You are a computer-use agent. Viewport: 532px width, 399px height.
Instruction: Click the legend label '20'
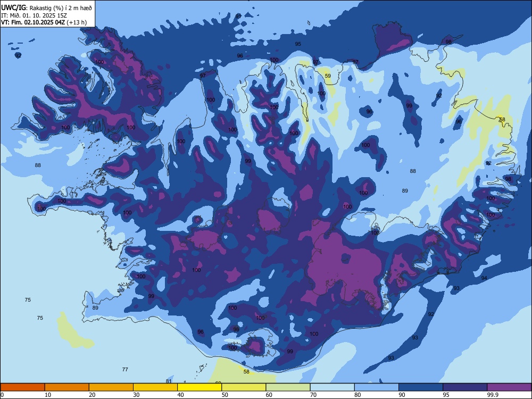92,395
